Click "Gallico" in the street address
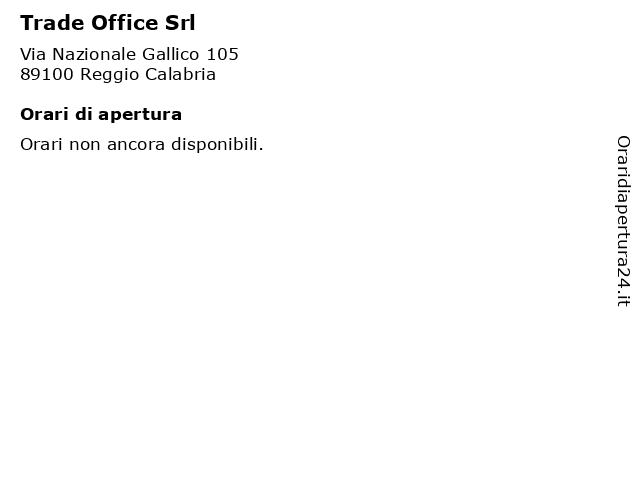640x480 pixels. coord(171,54)
